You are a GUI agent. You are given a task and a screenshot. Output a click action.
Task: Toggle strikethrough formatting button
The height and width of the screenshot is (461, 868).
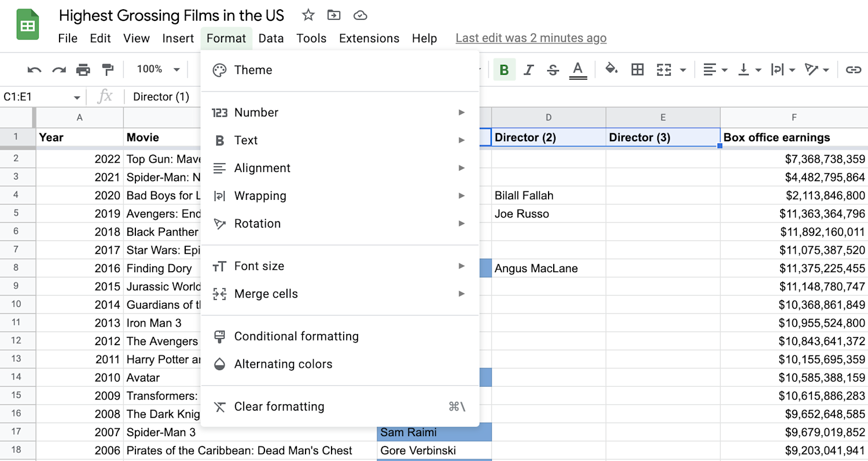coord(553,70)
